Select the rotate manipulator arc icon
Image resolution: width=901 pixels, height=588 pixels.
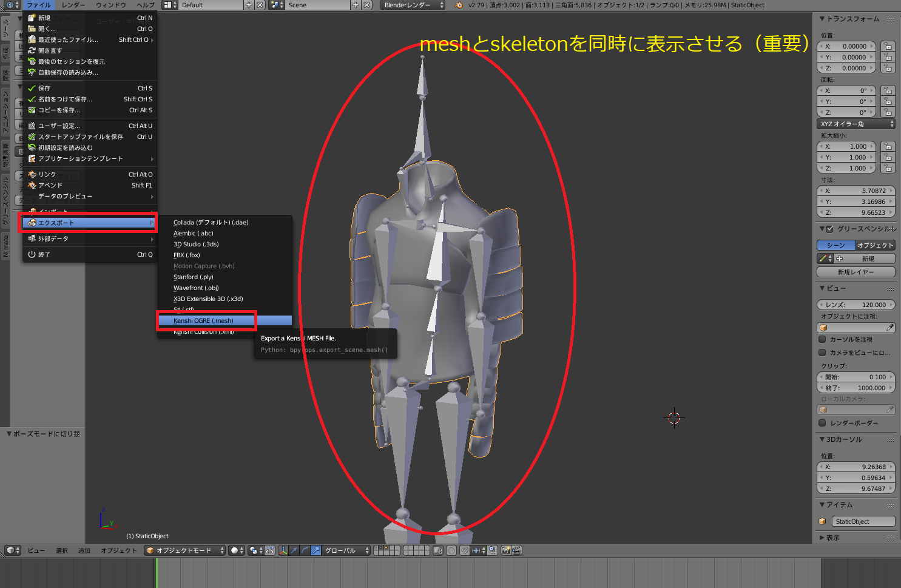click(305, 550)
